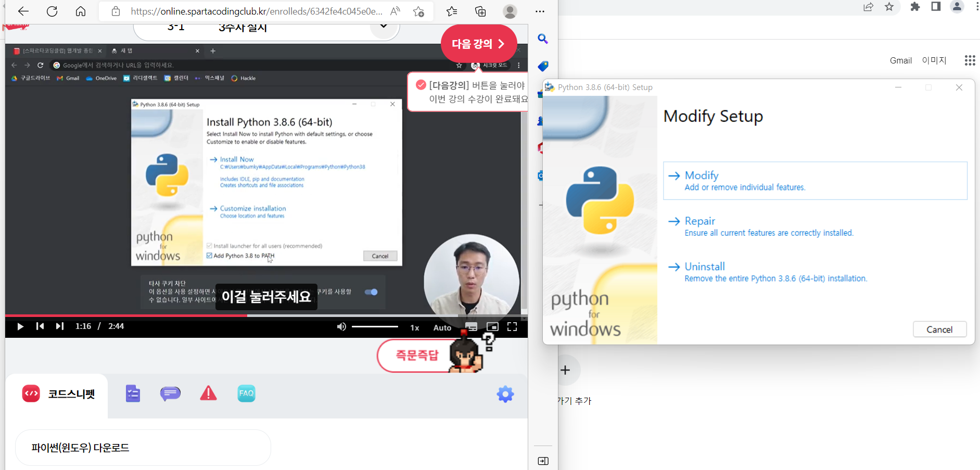Open the notes document tab
The image size is (980, 470).
tap(133, 393)
